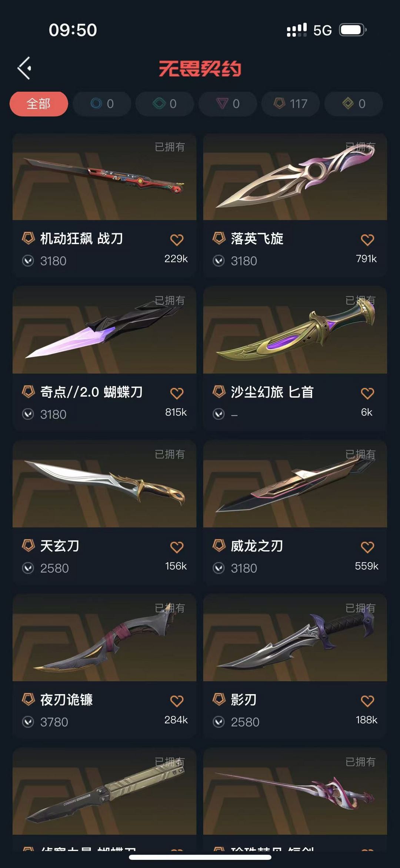Filter by the orange tier showing 117
Screen dimensions: 400x868
pos(291,104)
